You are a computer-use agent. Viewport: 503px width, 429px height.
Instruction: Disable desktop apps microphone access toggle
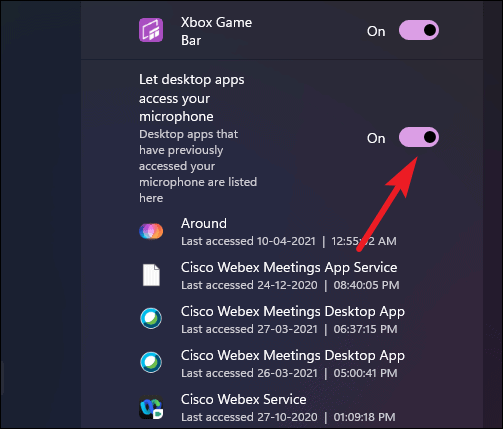pyautogui.click(x=419, y=137)
